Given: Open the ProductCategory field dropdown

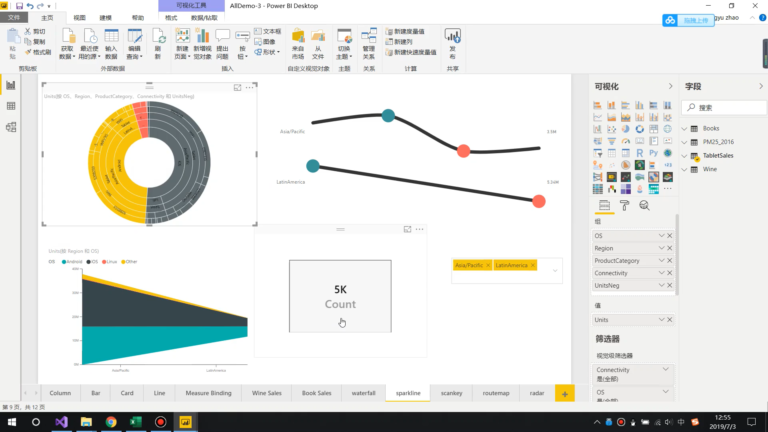Looking at the screenshot, I should 661,261.
